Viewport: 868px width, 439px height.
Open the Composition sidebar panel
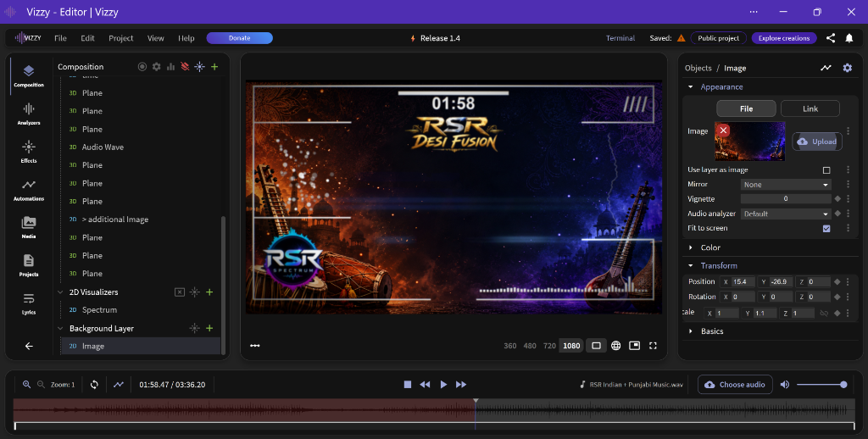(x=29, y=75)
